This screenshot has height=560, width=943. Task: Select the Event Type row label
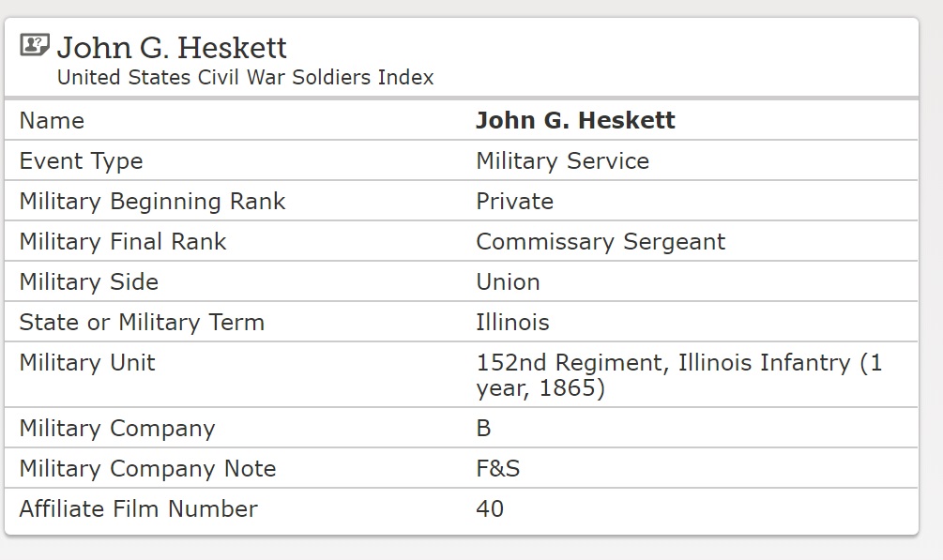point(81,161)
